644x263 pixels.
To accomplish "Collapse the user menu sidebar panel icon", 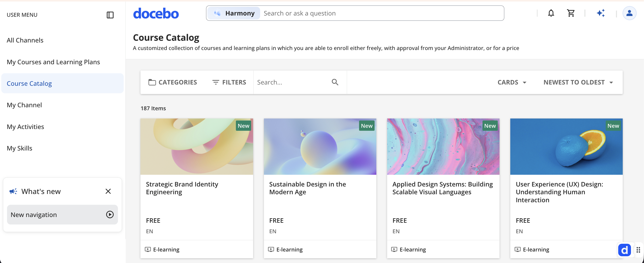I will (110, 15).
